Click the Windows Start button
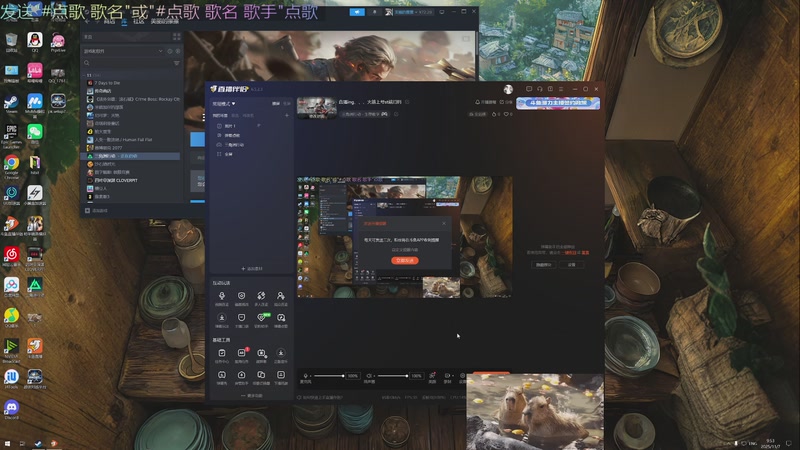Viewport: 800px width, 450px height. coord(7,444)
